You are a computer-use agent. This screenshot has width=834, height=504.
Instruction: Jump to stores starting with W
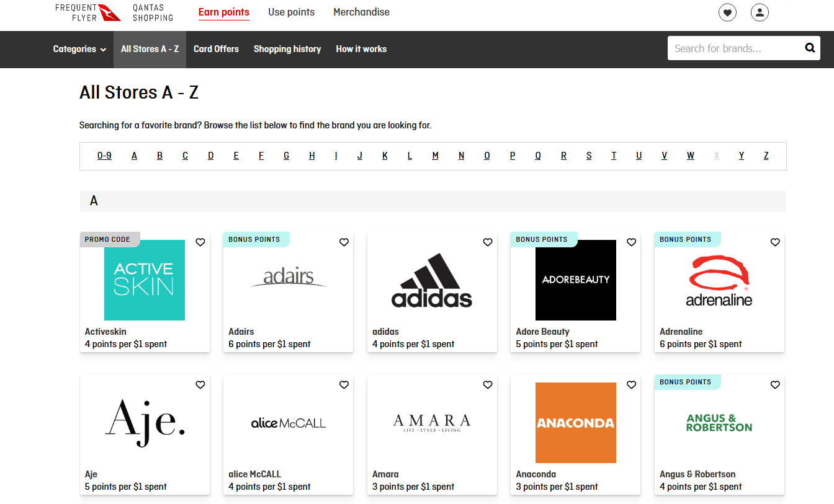point(690,156)
